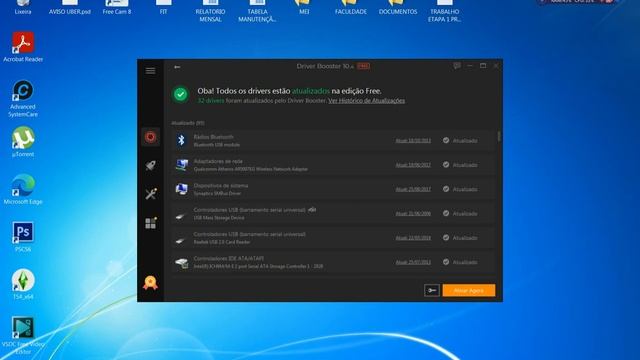Open VSDC Free Video Editor shortcut
The width and height of the screenshot is (640, 360).
(23, 336)
